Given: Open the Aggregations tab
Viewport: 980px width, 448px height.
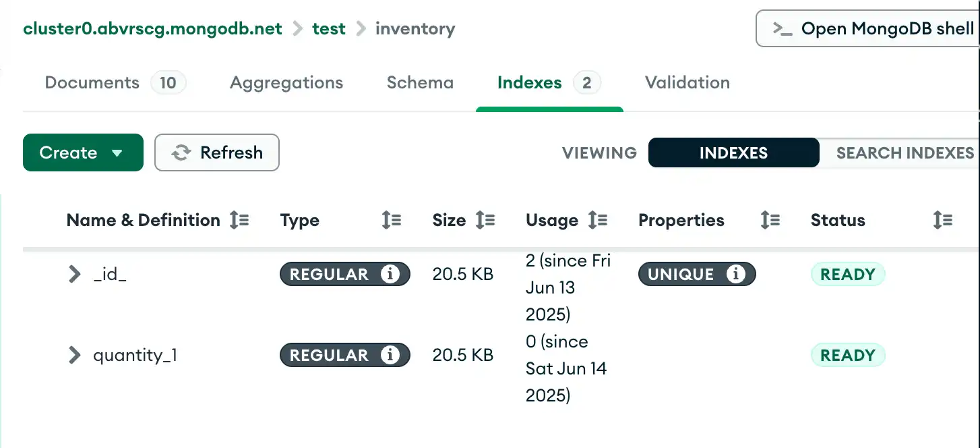Looking at the screenshot, I should coord(286,83).
